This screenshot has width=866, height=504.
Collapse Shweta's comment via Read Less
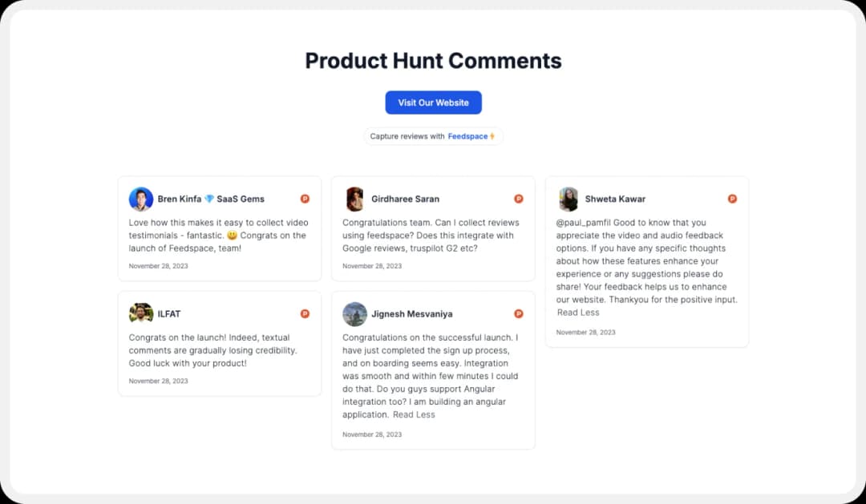(x=578, y=312)
